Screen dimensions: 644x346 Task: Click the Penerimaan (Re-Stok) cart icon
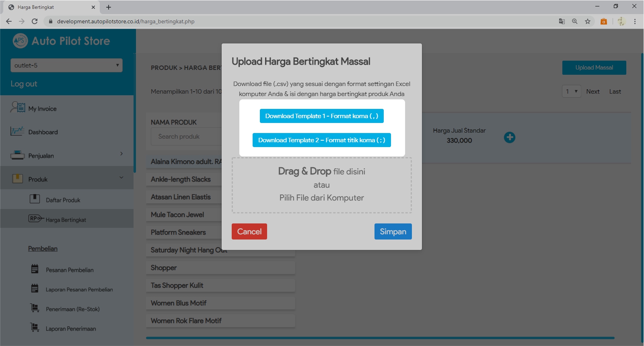(x=35, y=308)
